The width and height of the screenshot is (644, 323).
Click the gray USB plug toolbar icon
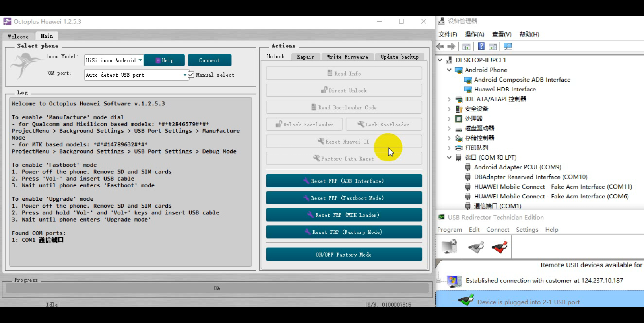click(476, 247)
